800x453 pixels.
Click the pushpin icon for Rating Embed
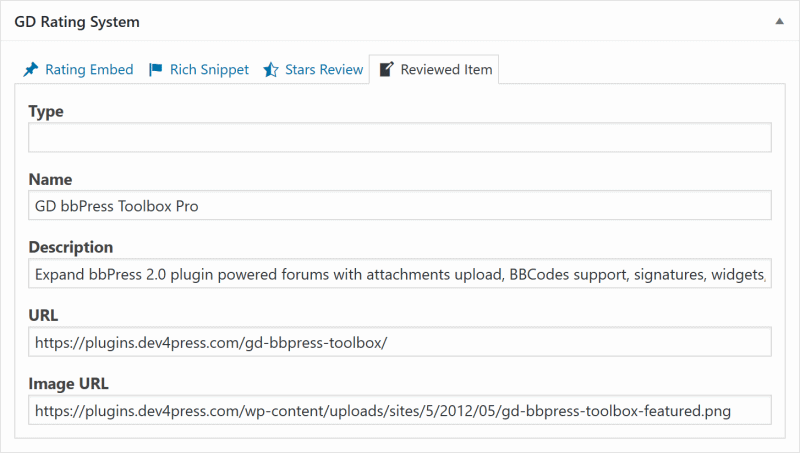point(31,69)
